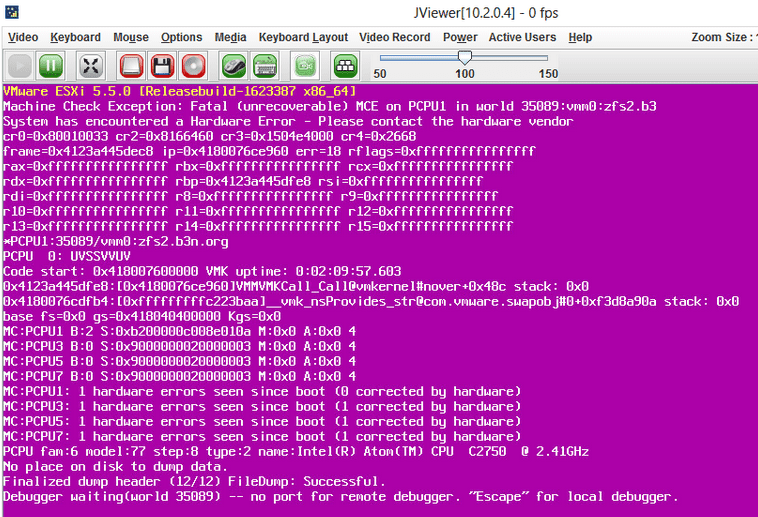Click the hotkeys green blocks icon

point(345,66)
